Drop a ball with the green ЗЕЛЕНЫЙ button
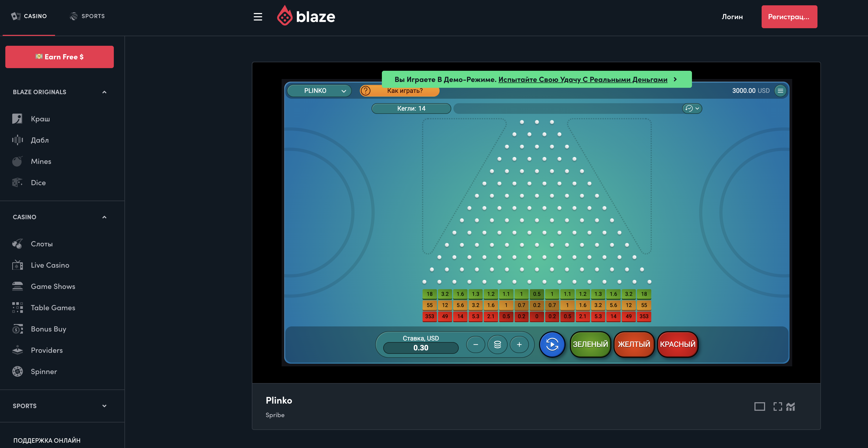 [x=590, y=344]
